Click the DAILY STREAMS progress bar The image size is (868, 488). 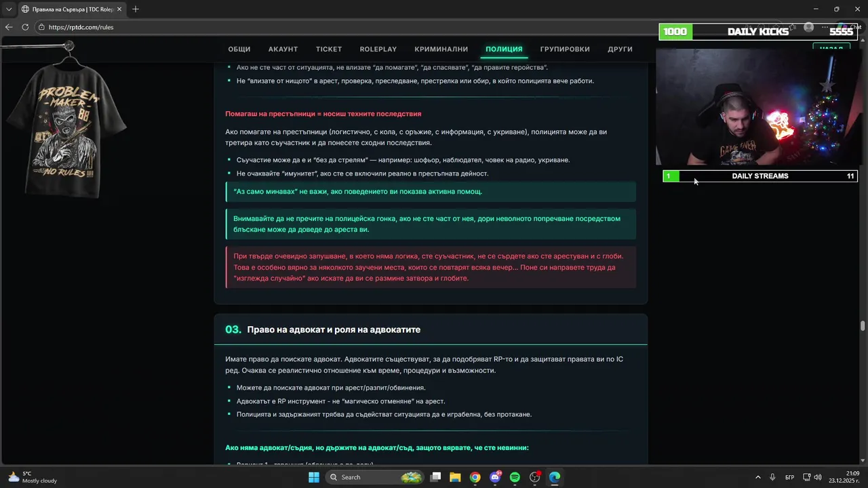[x=760, y=176]
